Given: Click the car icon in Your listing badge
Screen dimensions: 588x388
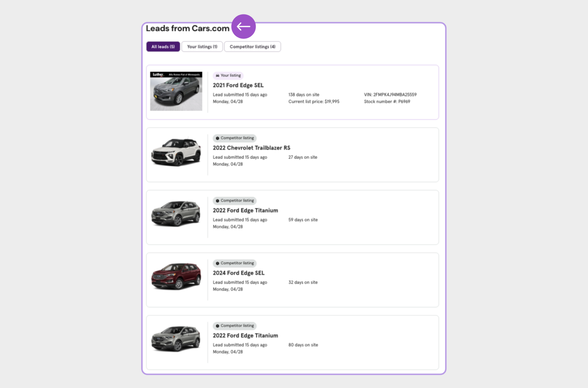Looking at the screenshot, I should point(217,76).
